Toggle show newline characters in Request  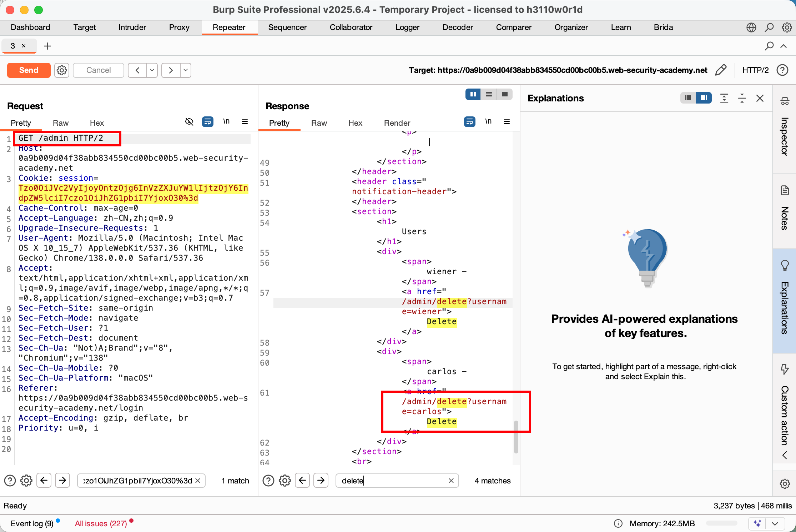226,122
